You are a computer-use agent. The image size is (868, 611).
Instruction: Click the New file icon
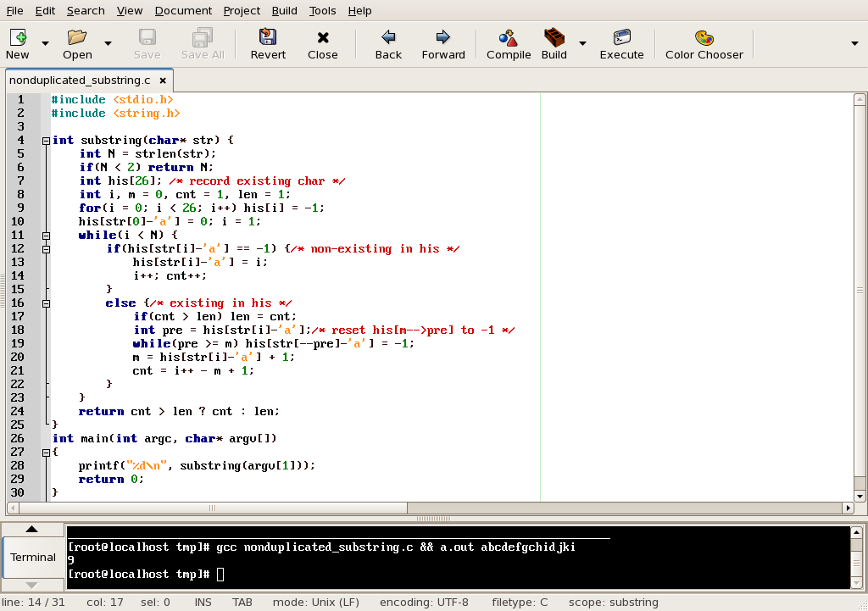click(x=18, y=37)
